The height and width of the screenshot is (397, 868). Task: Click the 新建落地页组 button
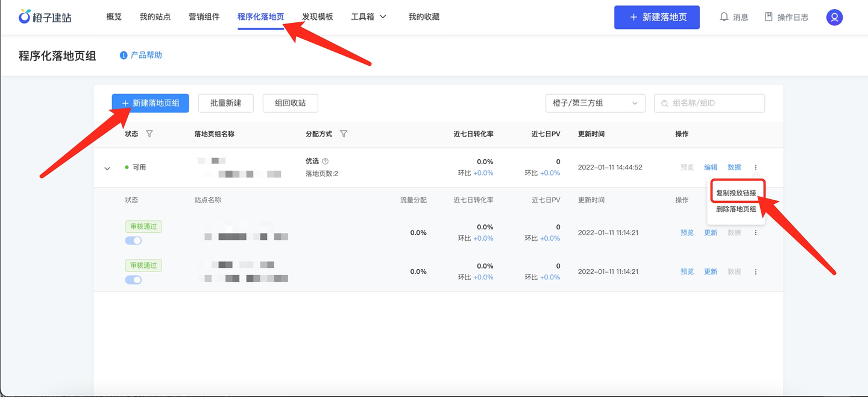pos(150,103)
